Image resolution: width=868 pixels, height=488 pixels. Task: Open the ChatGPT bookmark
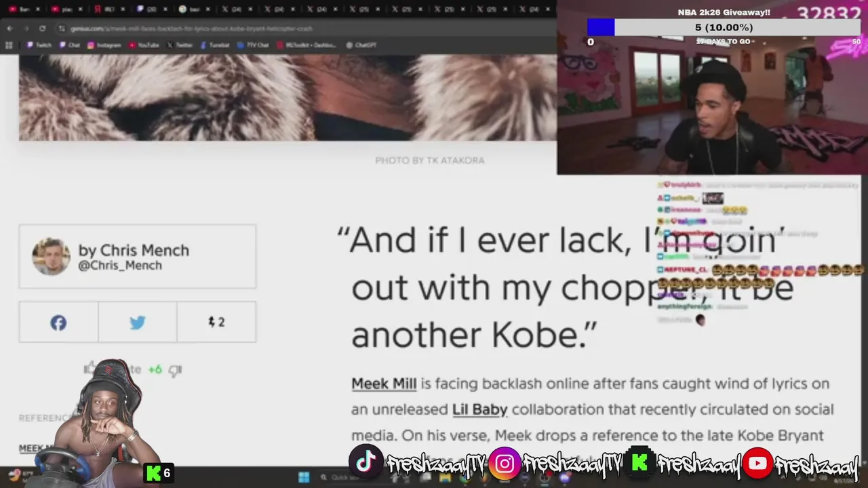click(x=361, y=45)
